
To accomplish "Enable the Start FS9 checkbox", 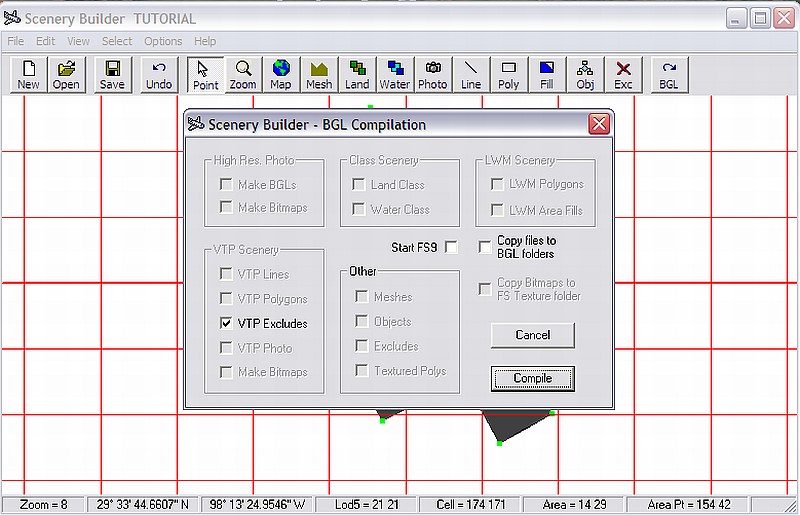I will (x=451, y=247).
